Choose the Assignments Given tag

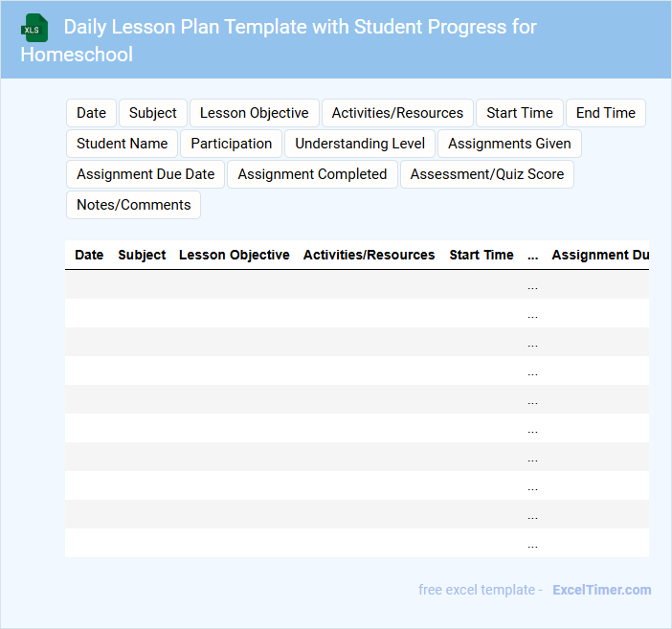coord(509,144)
